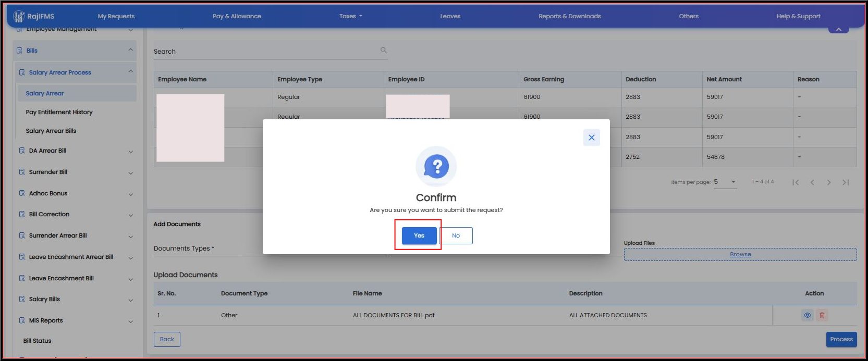This screenshot has width=868, height=361.
Task: Expand Surrender Bill chevron
Action: click(x=130, y=173)
